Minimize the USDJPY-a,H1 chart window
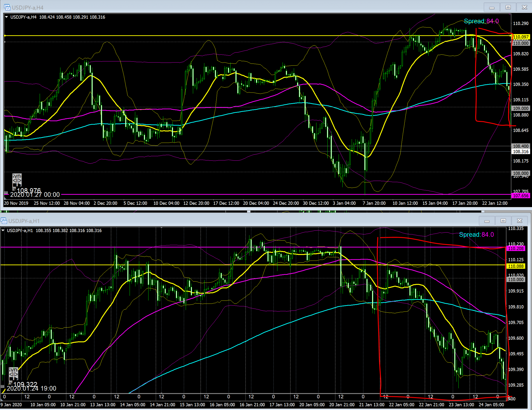 (x=487, y=221)
